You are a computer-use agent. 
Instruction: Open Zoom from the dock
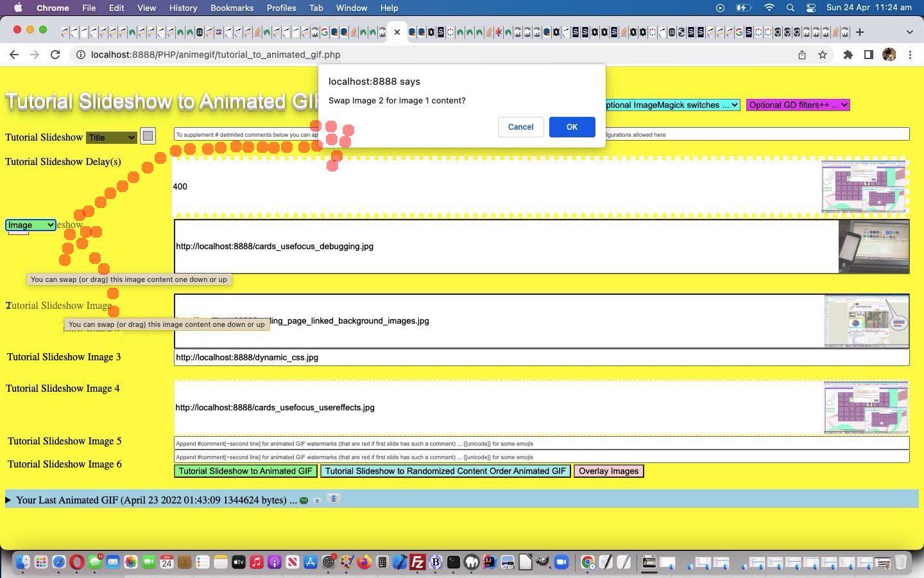coord(561,563)
